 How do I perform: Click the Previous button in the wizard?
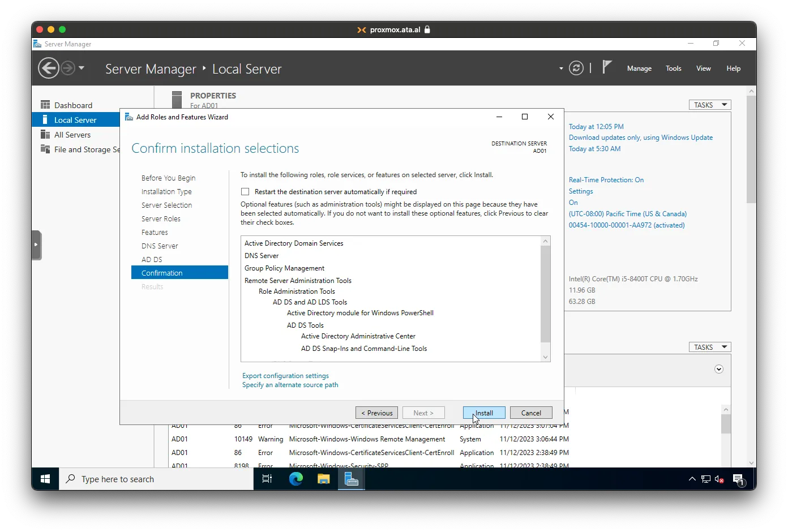(x=376, y=413)
